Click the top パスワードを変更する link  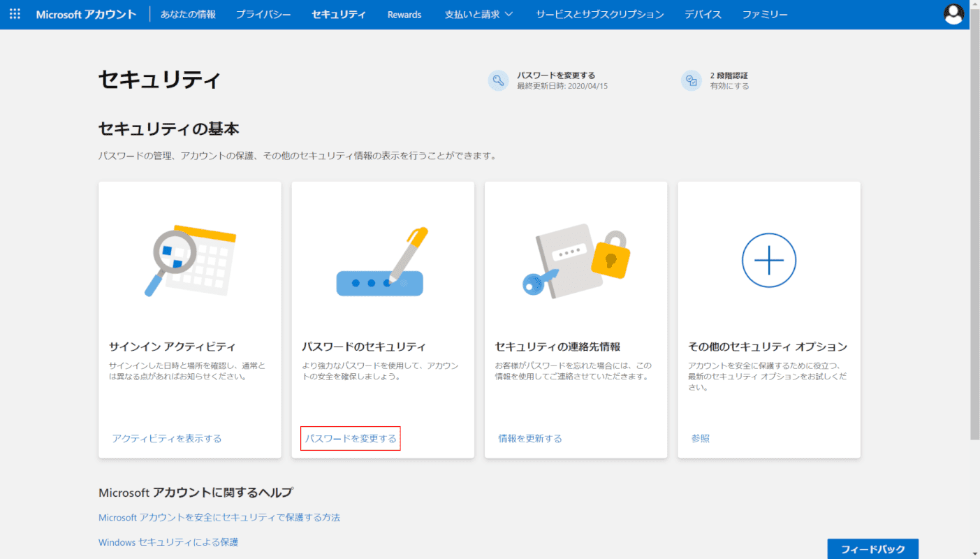(556, 75)
